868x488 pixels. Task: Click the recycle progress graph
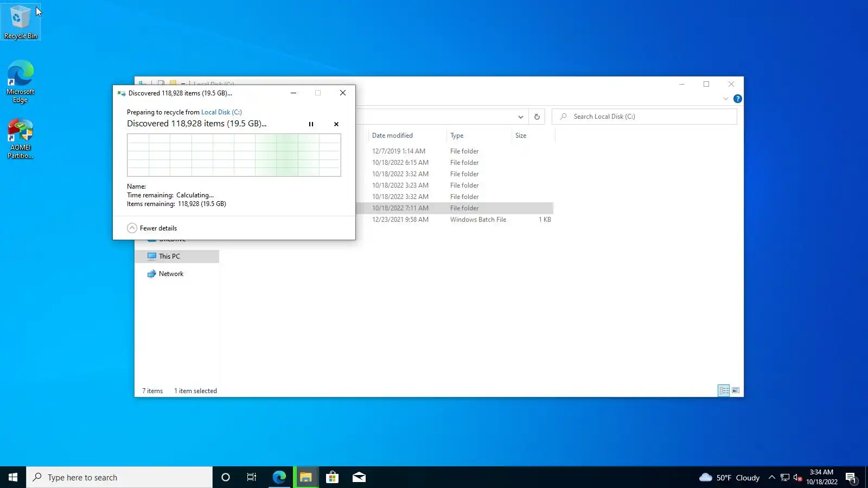click(x=234, y=155)
